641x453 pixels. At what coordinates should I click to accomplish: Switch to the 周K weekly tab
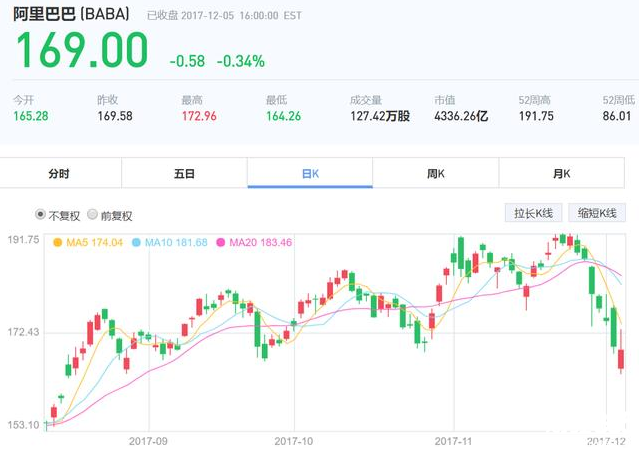click(x=436, y=173)
